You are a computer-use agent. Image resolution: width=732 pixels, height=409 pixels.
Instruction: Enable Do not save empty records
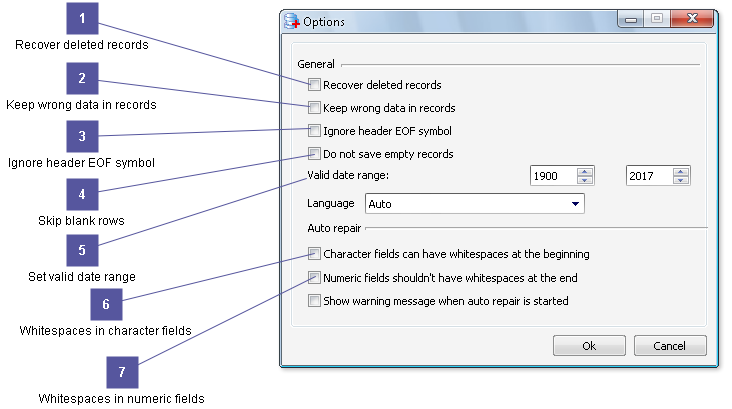pyautogui.click(x=314, y=154)
